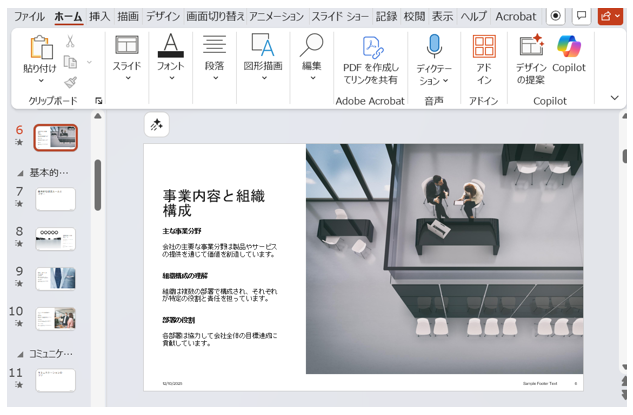Click the スライド (Slide) layout icon
This screenshot has height=415, width=633.
[127, 45]
